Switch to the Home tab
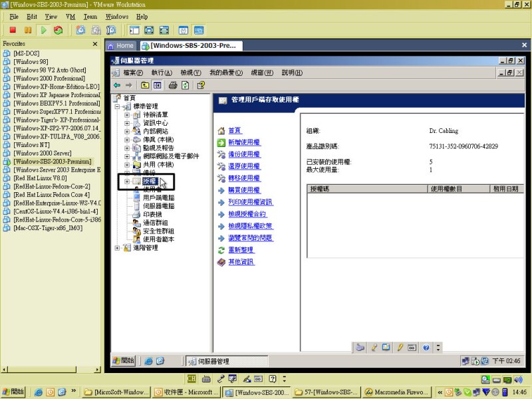The width and height of the screenshot is (532, 399). click(120, 45)
